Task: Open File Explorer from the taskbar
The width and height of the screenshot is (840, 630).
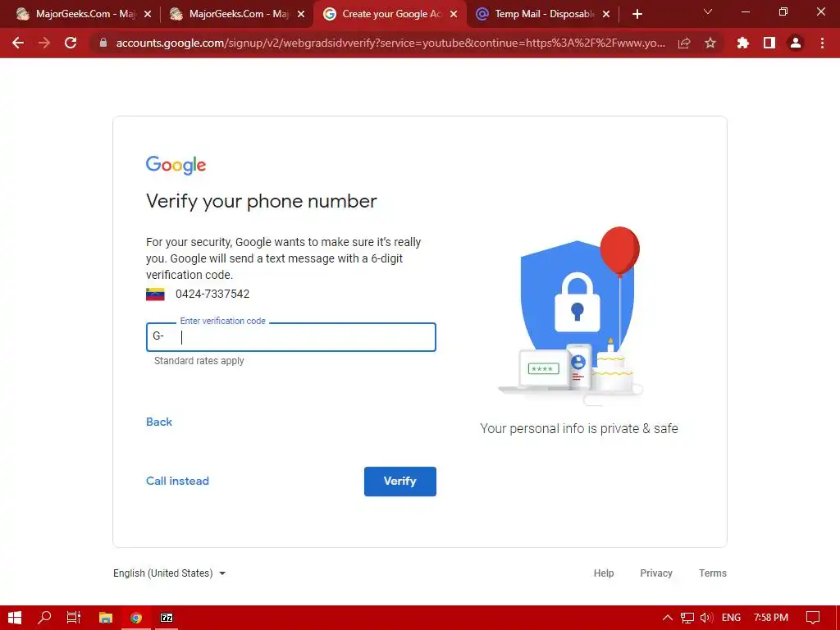Action: [106, 618]
